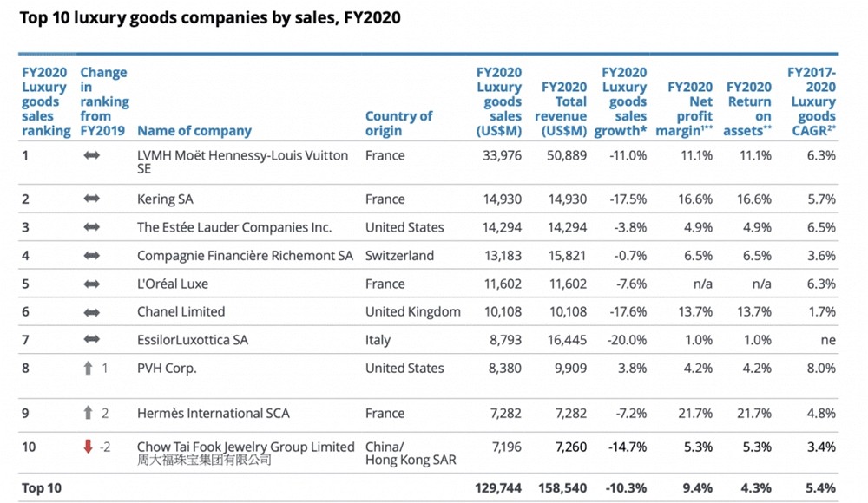The width and height of the screenshot is (868, 503).
Task: Click the 'Name of company' column header
Action: pos(194,131)
